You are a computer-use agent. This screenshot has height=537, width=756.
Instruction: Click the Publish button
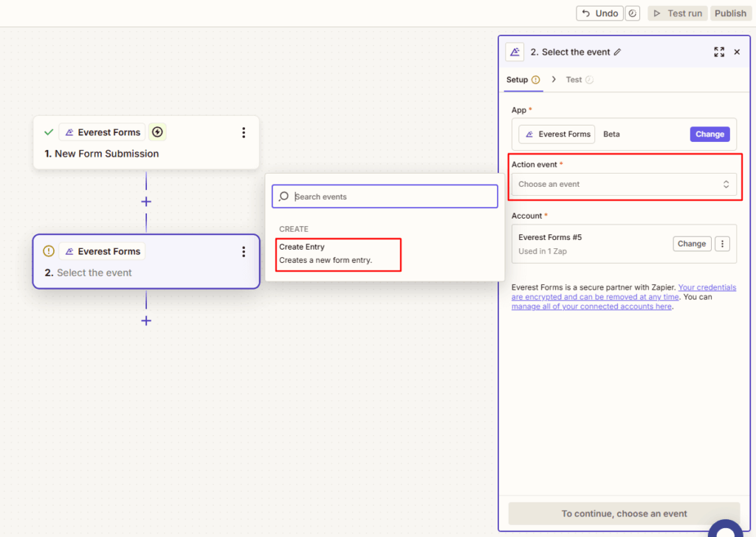click(730, 13)
